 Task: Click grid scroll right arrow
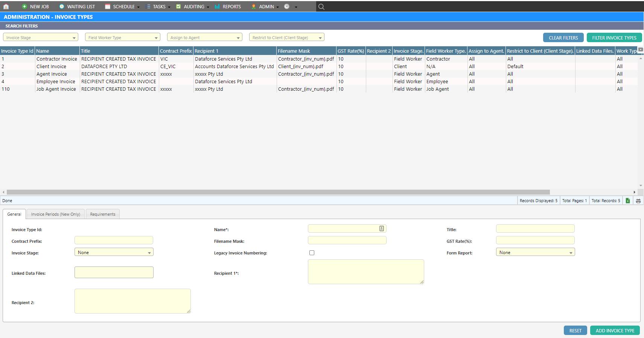[x=635, y=192]
